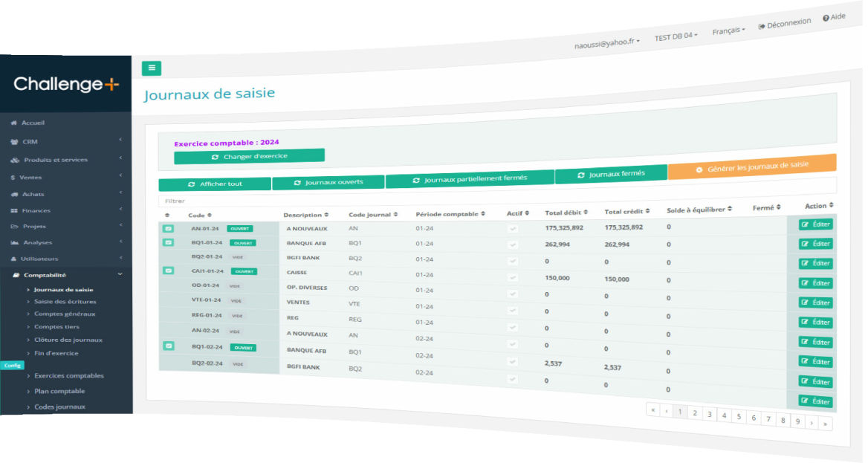Collapse the Comptabilité sidebar section

[119, 274]
